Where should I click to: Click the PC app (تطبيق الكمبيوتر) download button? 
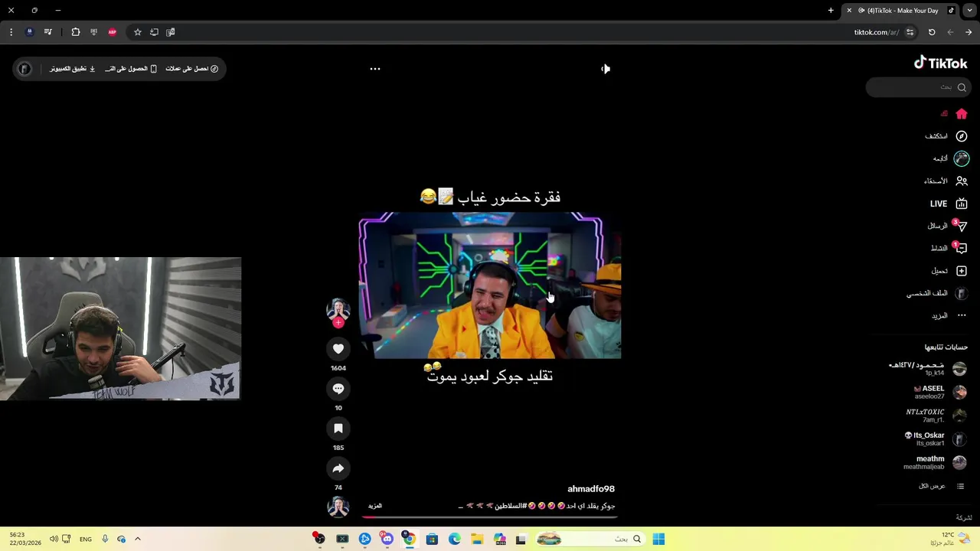tap(73, 69)
